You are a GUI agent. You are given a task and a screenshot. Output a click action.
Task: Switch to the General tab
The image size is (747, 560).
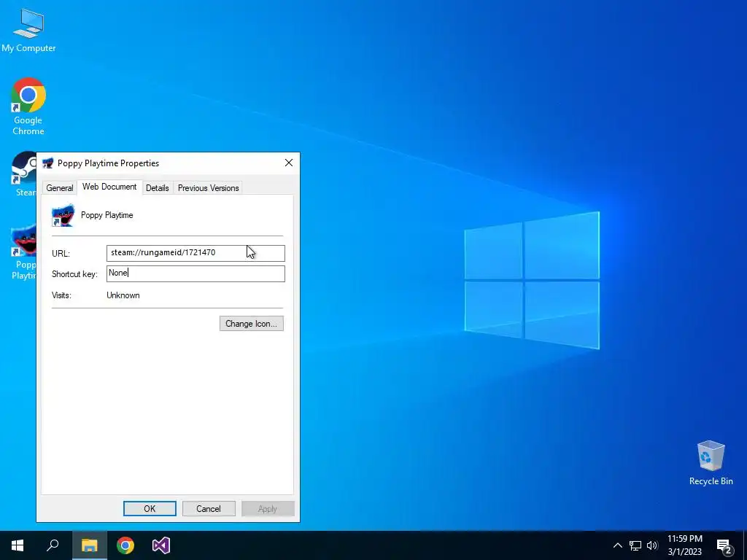coord(60,188)
